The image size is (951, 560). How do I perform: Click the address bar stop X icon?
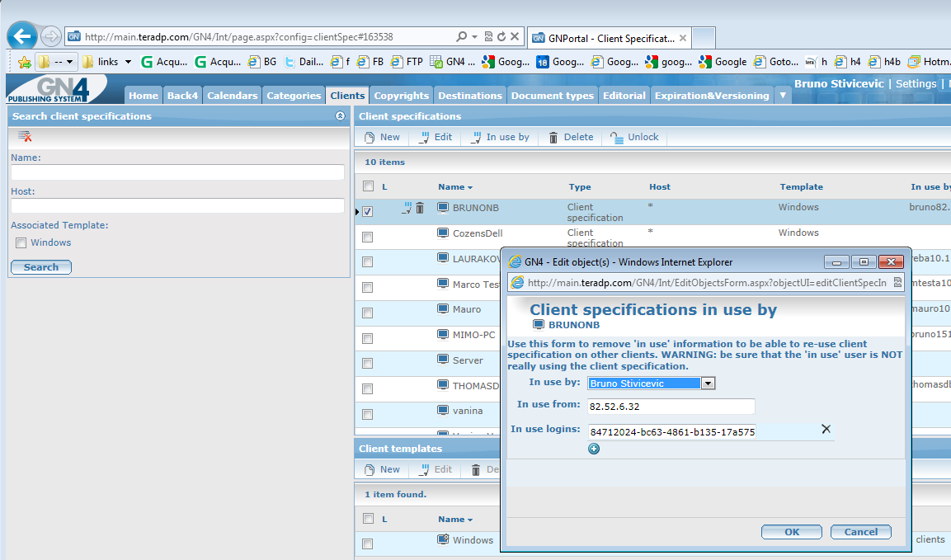(515, 36)
